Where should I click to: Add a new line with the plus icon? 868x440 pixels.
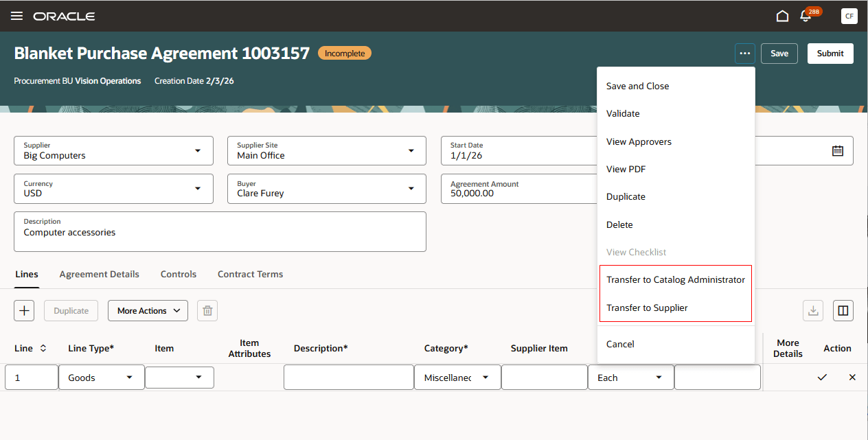click(x=24, y=310)
